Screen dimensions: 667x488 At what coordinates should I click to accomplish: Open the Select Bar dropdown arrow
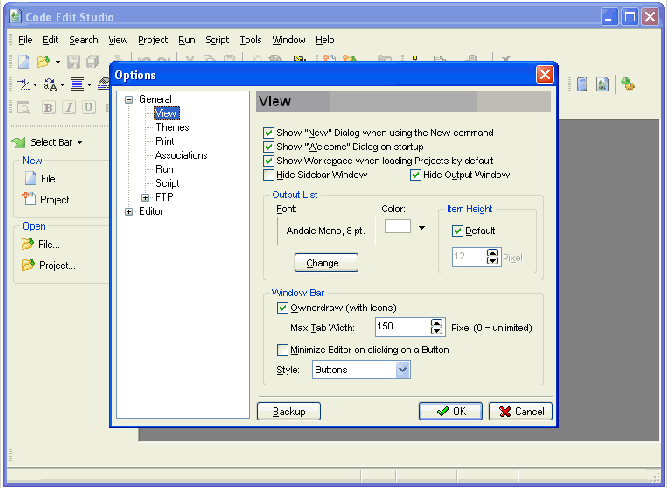point(80,143)
